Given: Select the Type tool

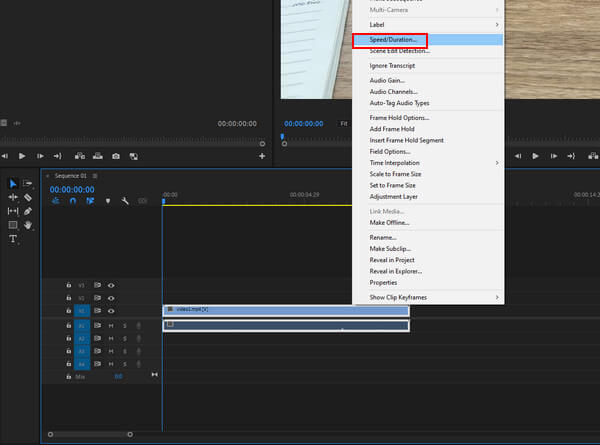Looking at the screenshot, I should [13, 239].
